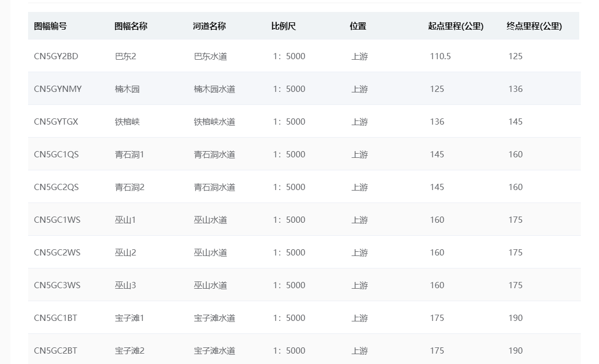This screenshot has width=599, height=364.
Task: Click end mileage 190 in 宝子滩1 row
Action: tap(515, 318)
